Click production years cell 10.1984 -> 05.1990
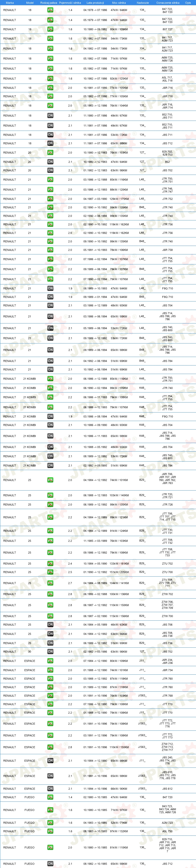Image resolution: width=196 pixels, height=868 pixels. click(x=95, y=563)
